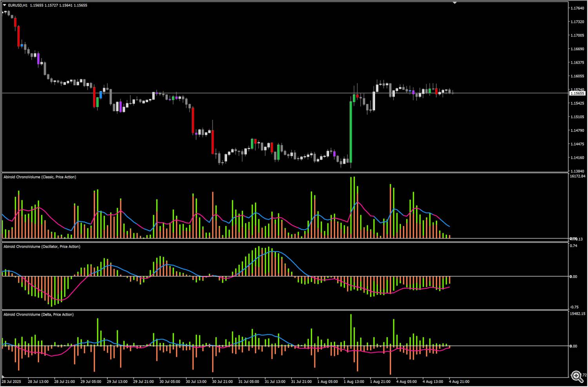Select the current price label 1.15655 on price axis
Image resolution: width=588 pixels, height=387 pixels.
coord(577,93)
